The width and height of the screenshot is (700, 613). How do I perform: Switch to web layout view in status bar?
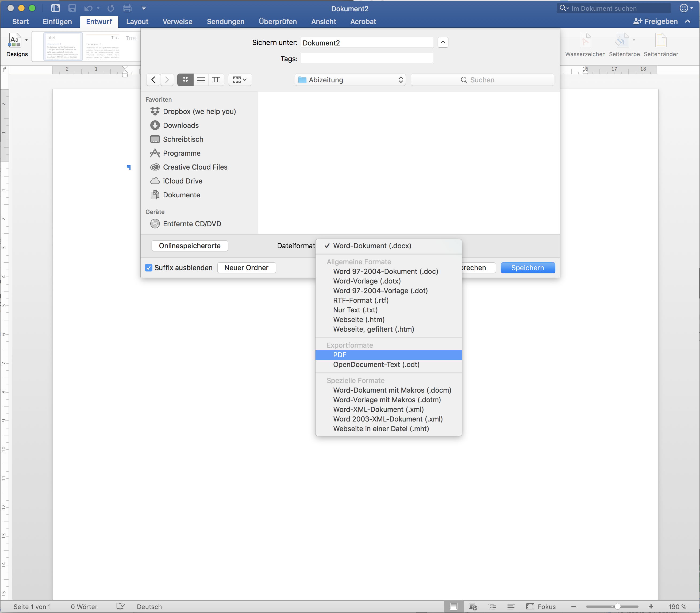473,607
